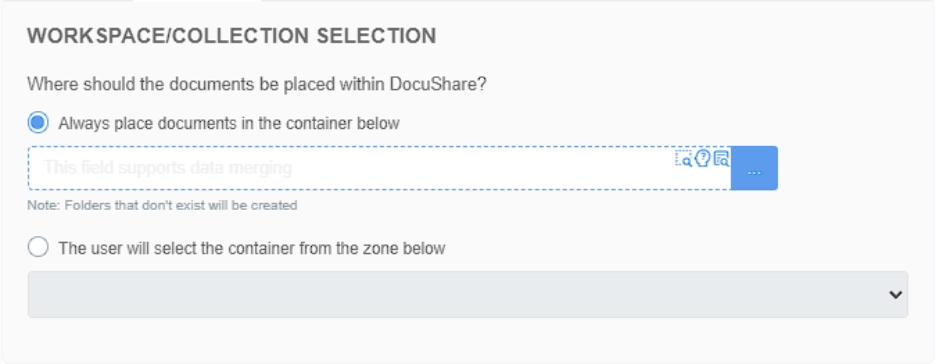Click the page-with-magnifier icon beside ellipsis button
936x364 pixels.
click(x=722, y=158)
